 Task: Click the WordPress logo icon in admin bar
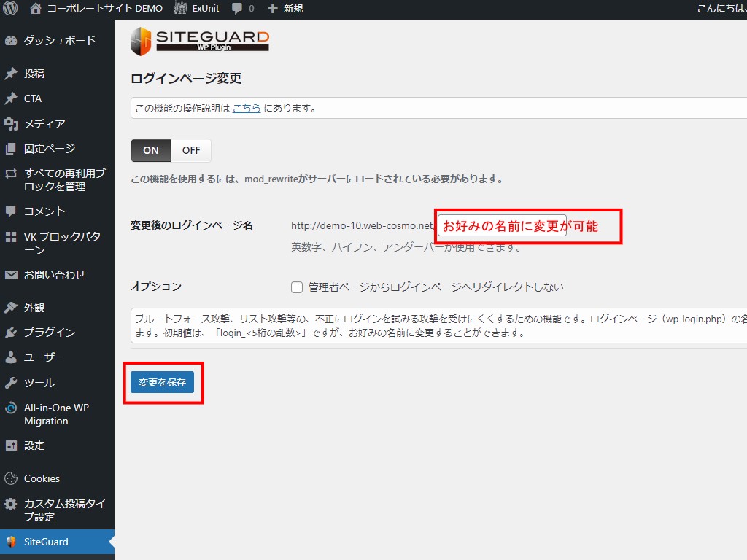click(x=10, y=9)
